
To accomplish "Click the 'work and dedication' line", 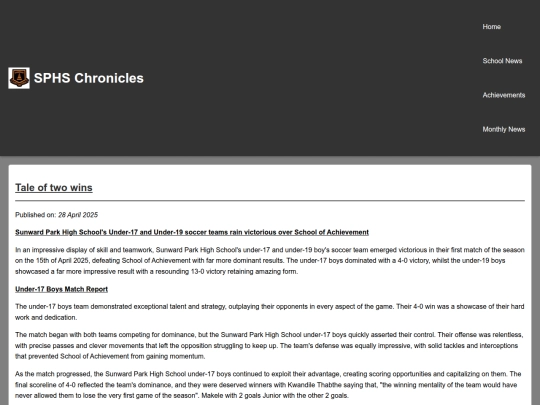I will tap(46, 318).
